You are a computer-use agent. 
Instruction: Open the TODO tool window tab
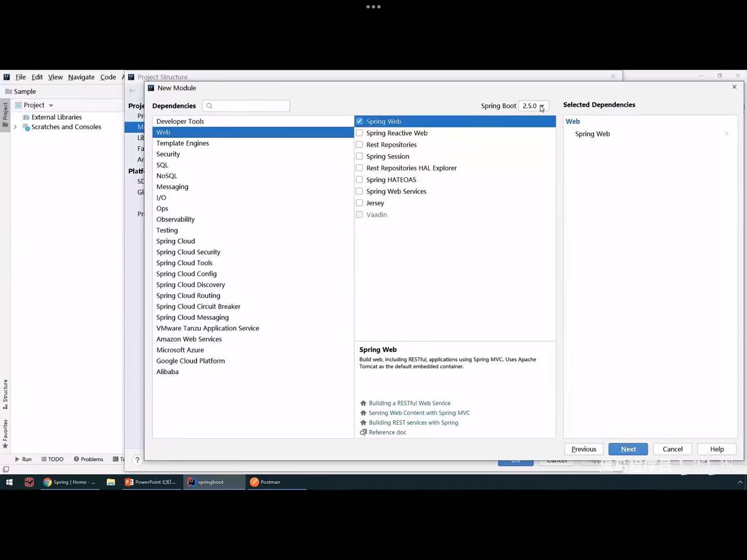(x=52, y=459)
